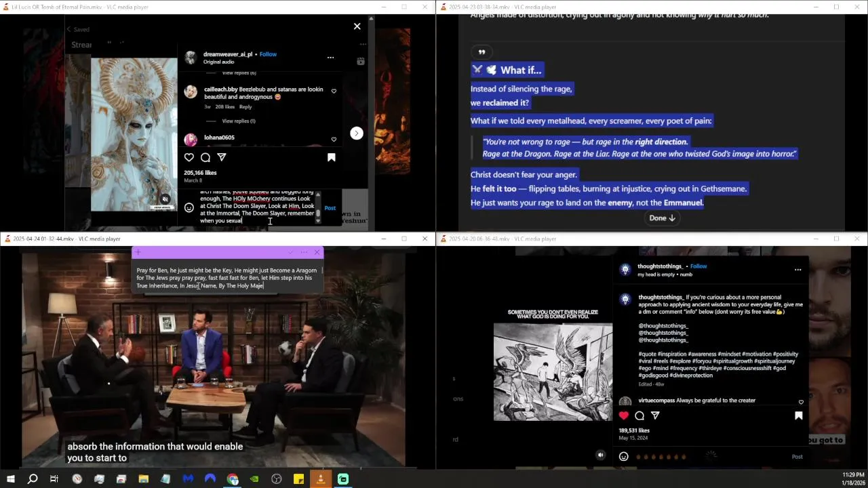This screenshot has height=488, width=868.
Task: Close the Instagram post overlay in the top-left window
Action: click(357, 26)
